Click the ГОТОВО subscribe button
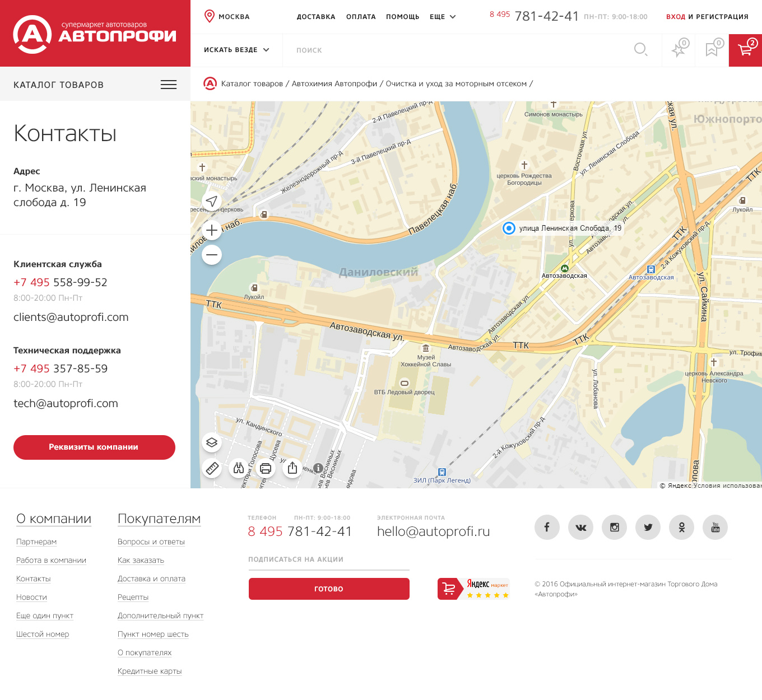This screenshot has height=700, width=762. coord(329,589)
